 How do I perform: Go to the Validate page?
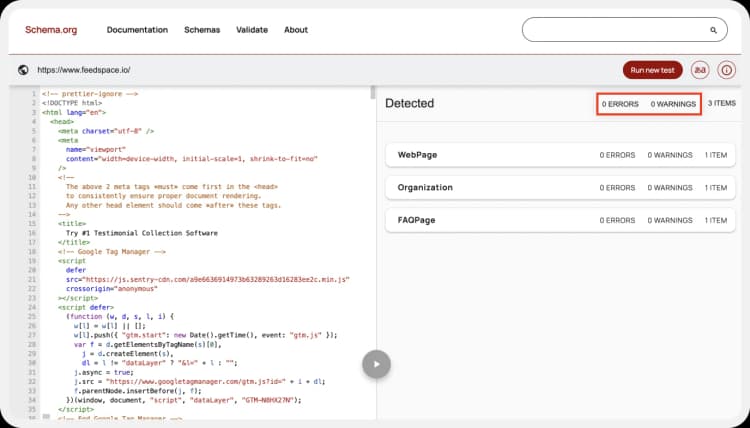(x=252, y=30)
